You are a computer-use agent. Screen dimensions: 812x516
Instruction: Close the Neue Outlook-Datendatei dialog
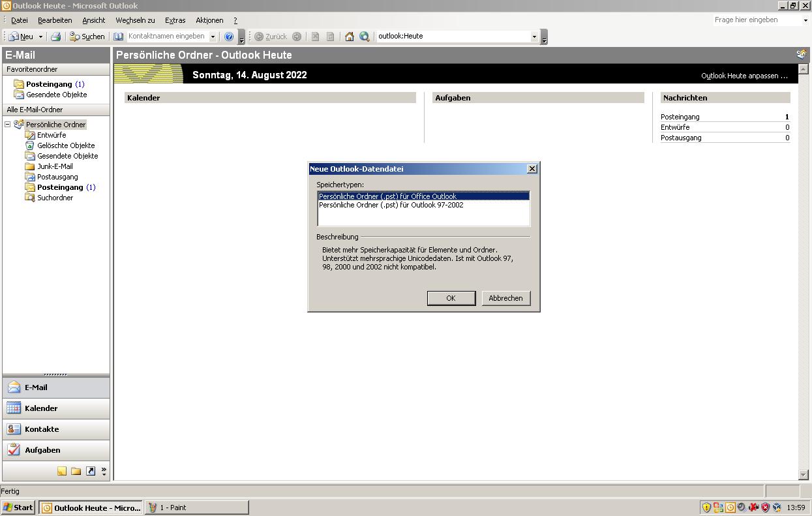(x=532, y=169)
